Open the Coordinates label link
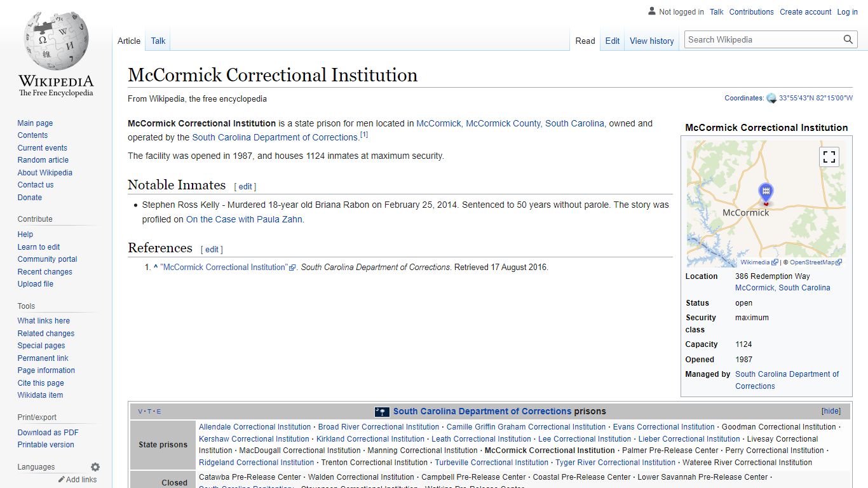Viewport: 868px width, 488px height. (743, 98)
